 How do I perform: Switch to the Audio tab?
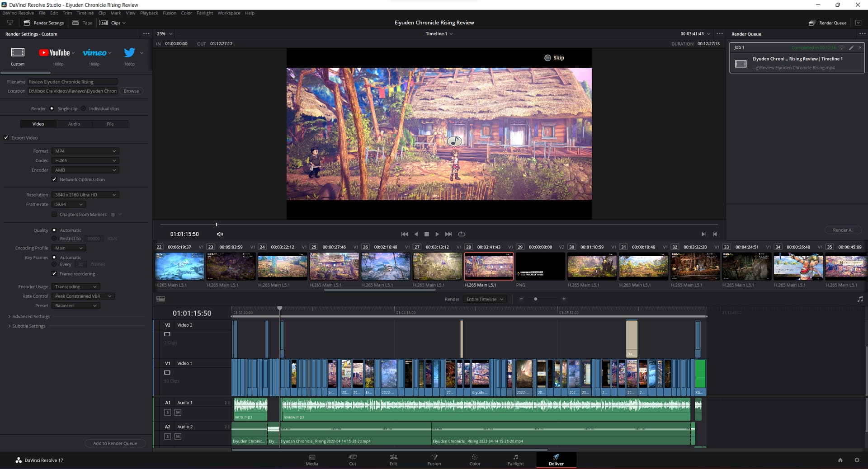tap(74, 124)
